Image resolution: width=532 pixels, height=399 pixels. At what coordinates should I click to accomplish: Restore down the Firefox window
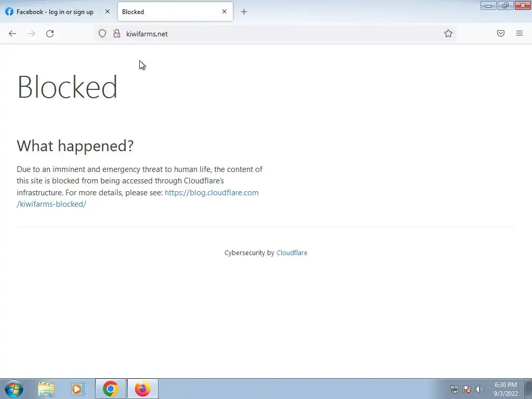[506, 5]
